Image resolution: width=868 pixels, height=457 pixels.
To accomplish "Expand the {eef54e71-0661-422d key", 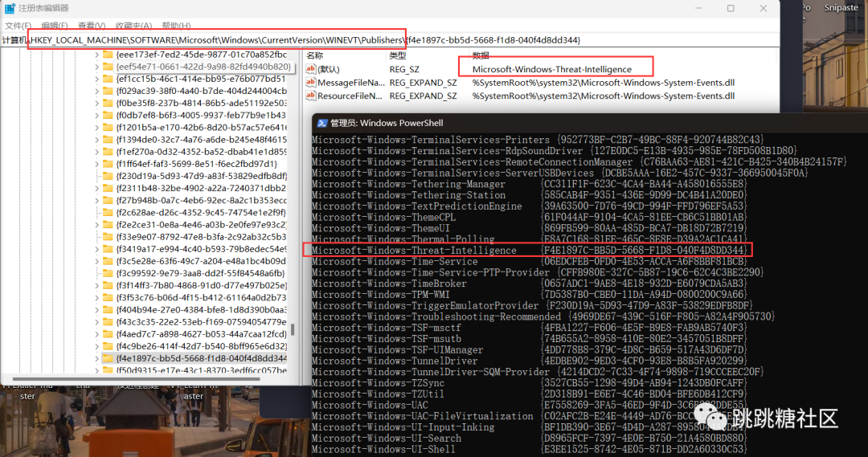I will click(x=96, y=67).
